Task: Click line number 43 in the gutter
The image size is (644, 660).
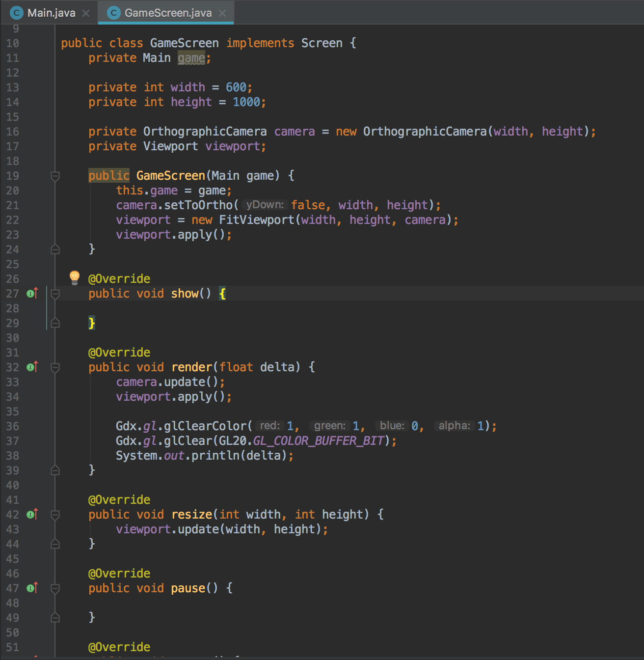Action: 12,529
